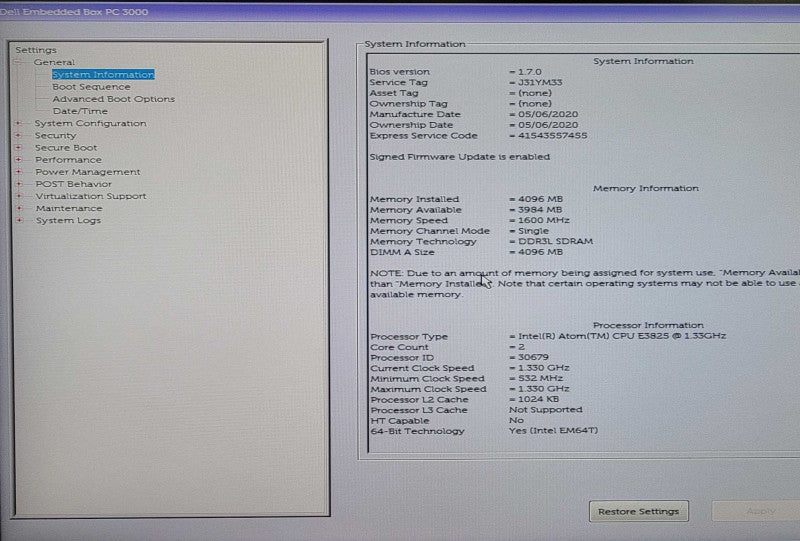Click the Asset Tag (none) value

[535, 93]
